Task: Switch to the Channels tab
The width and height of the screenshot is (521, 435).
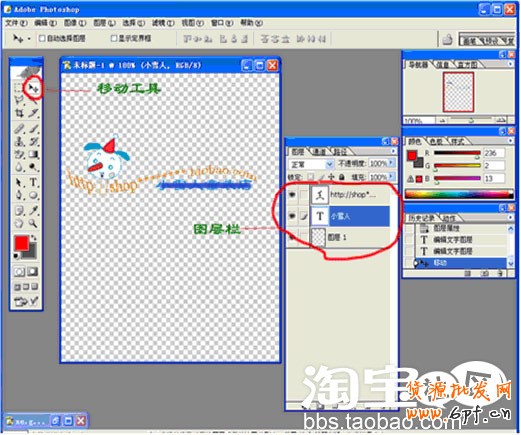Action: [x=319, y=152]
